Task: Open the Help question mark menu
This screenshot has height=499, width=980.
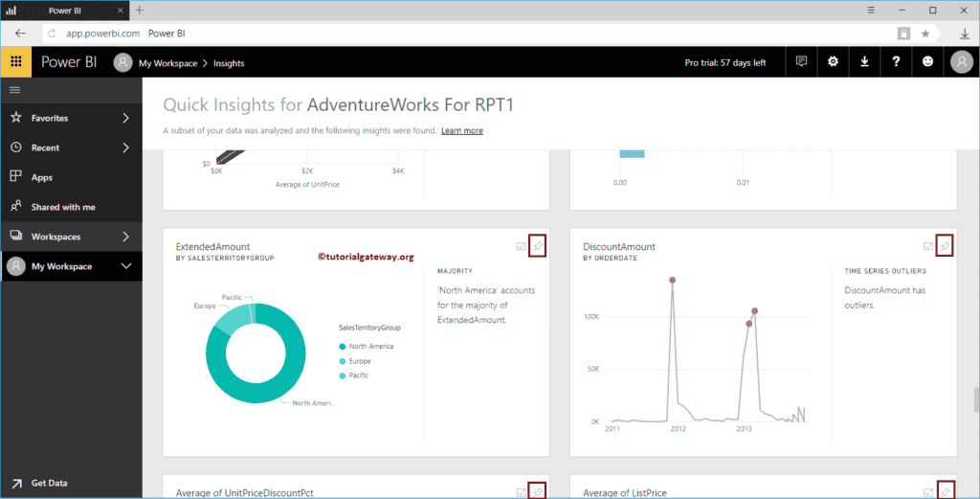Action: pyautogui.click(x=896, y=62)
